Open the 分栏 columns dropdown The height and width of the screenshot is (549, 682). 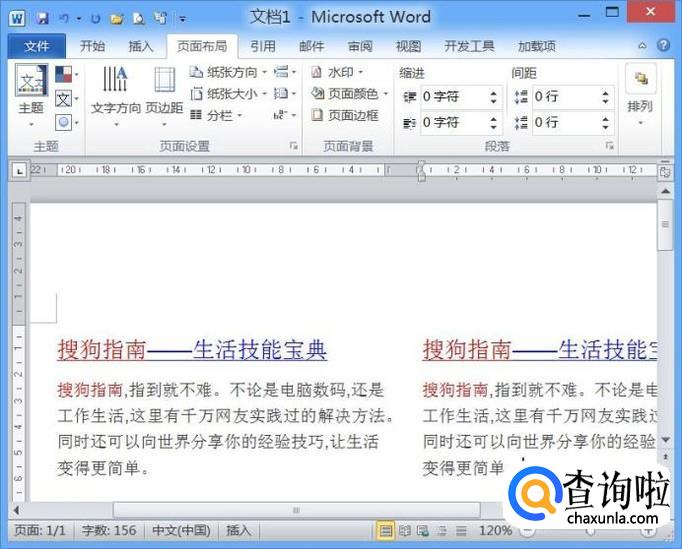(x=216, y=115)
